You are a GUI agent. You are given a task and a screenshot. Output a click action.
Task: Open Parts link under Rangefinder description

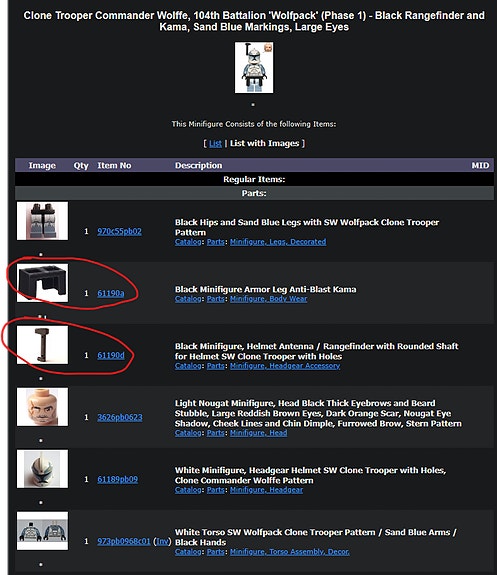tap(215, 366)
